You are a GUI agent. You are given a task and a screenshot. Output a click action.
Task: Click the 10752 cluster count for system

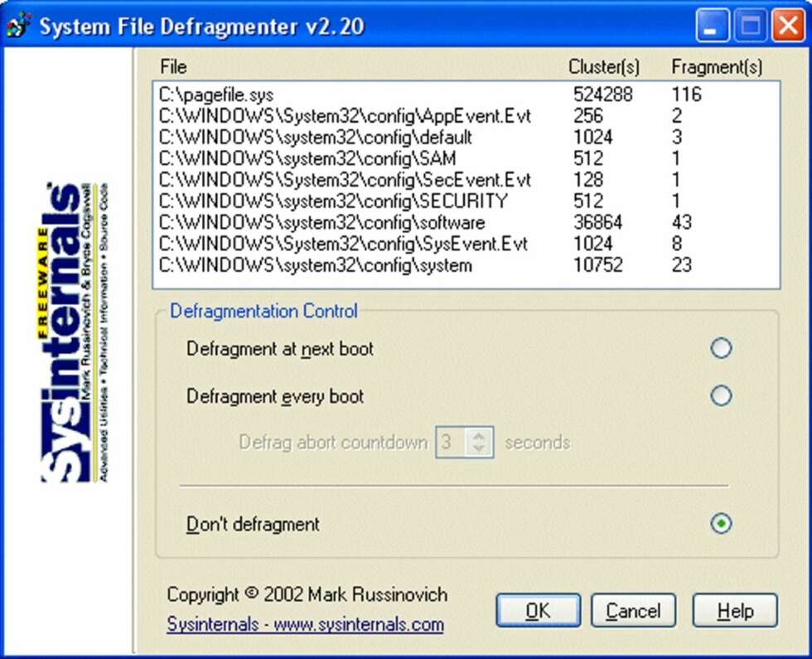[597, 264]
